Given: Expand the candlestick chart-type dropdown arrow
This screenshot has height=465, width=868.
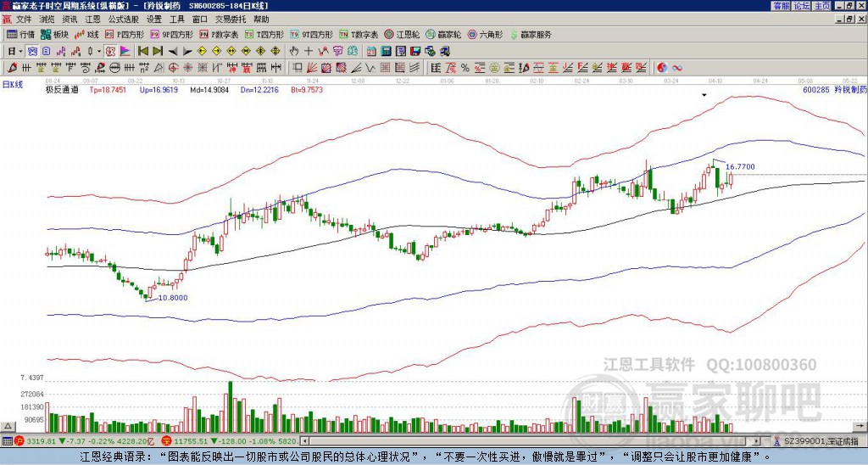Looking at the screenshot, I should point(99,51).
